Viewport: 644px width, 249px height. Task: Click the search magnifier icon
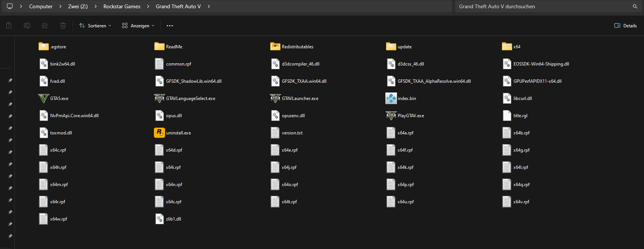point(635,6)
